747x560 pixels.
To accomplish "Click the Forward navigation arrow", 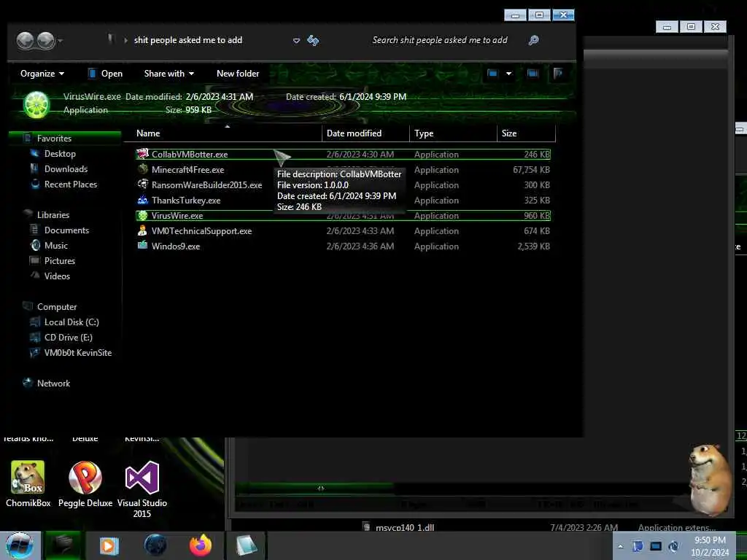I will tap(46, 41).
